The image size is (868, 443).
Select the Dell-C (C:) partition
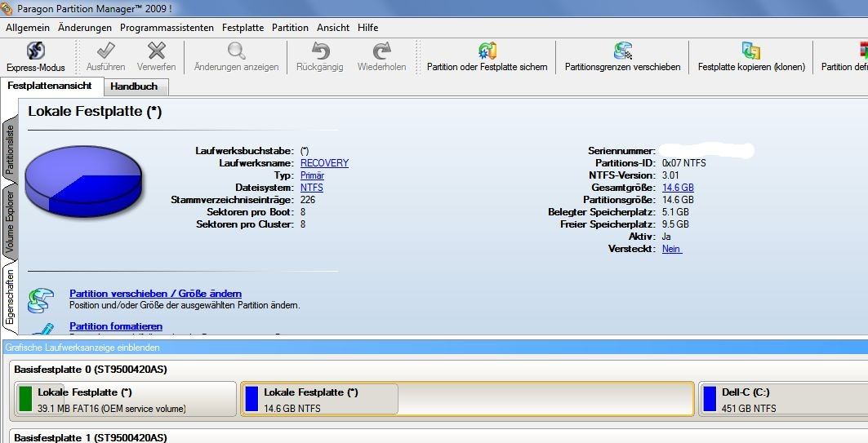coord(783,399)
